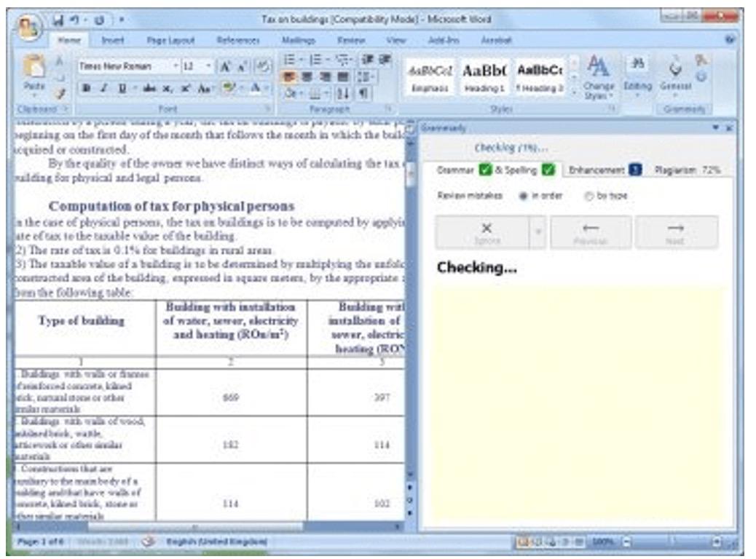Screen dimensions: 756x559
Task: Center the paragraph text
Action: (x=307, y=76)
